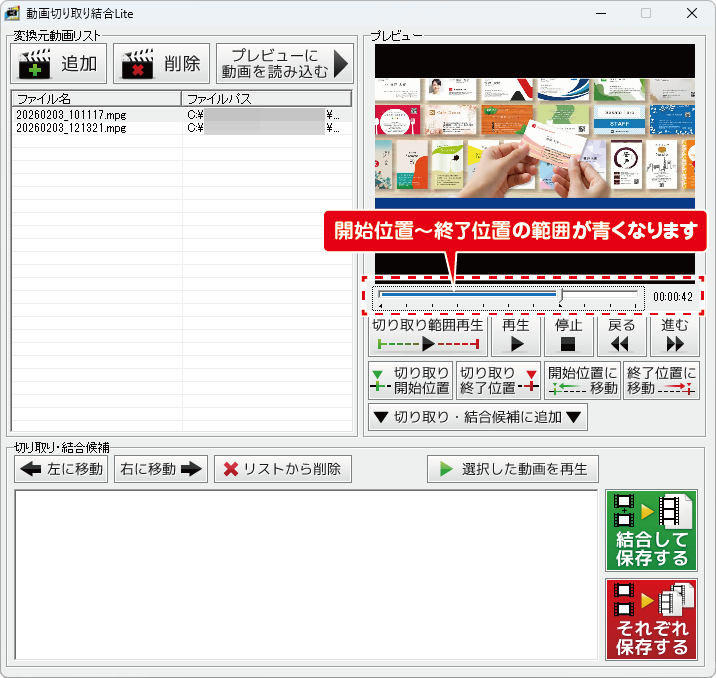Set 切り取り開始位置 cut start position
Screen dimensions: 716x678
tap(410, 380)
